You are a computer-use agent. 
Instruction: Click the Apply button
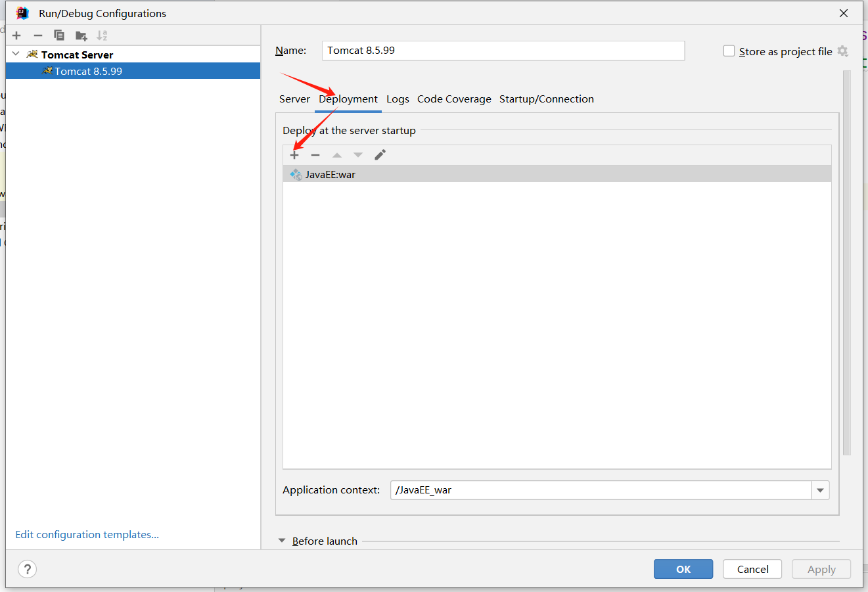tap(821, 569)
